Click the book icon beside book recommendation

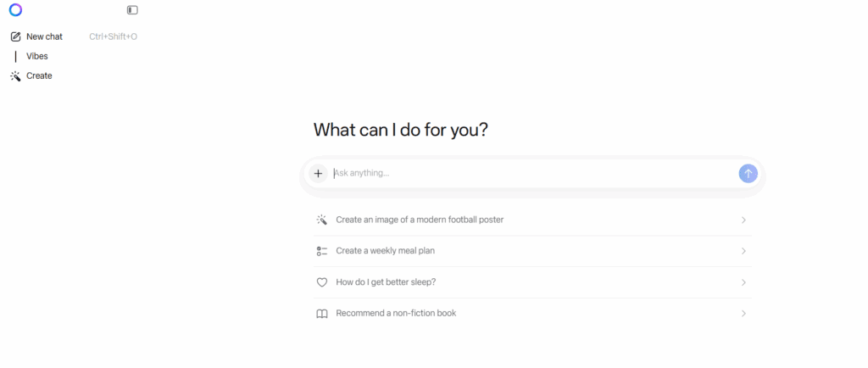(x=322, y=314)
